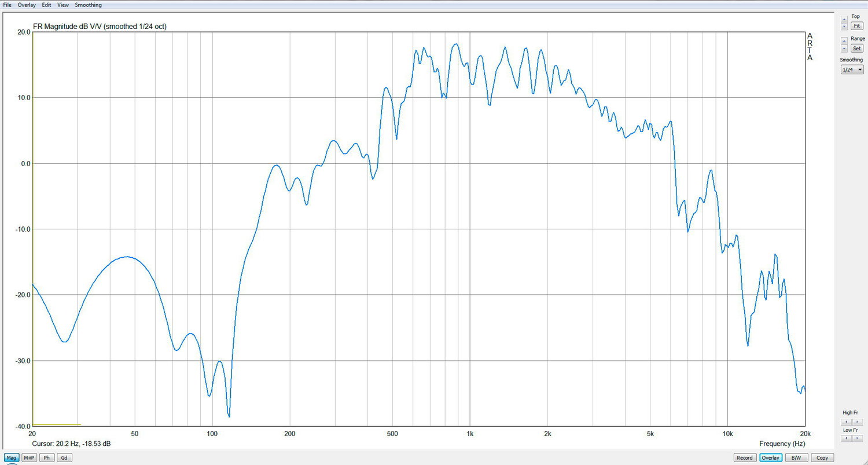The height and width of the screenshot is (465, 868).
Task: Click the 20.0 dB y-axis label
Action: tap(24, 32)
